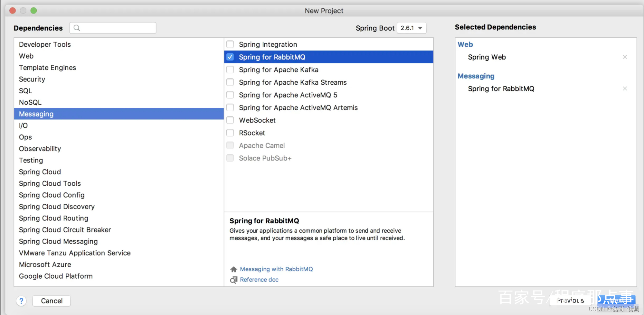644x315 pixels.
Task: Remove Spring for RabbitMQ from selected dependencies
Action: [x=625, y=88]
